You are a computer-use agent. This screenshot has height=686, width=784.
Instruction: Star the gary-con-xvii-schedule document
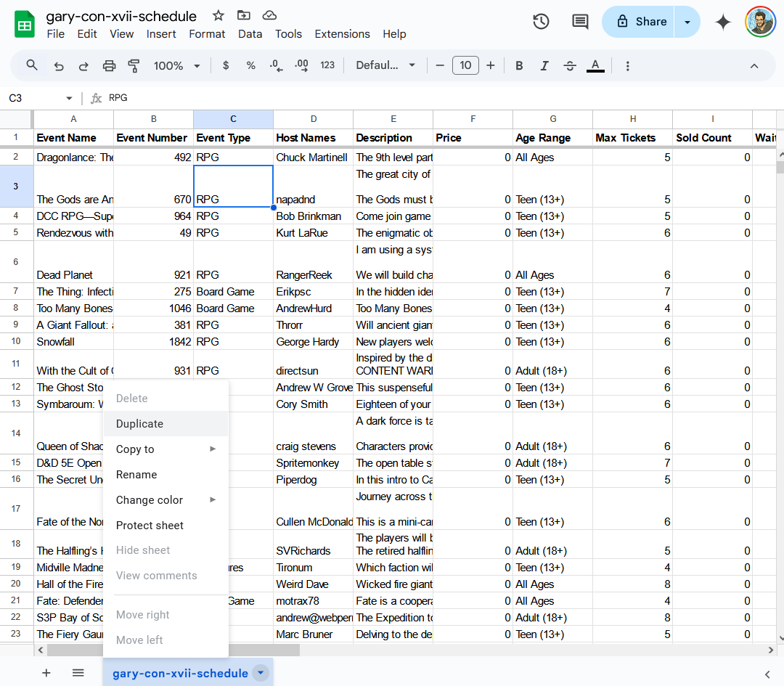click(218, 15)
